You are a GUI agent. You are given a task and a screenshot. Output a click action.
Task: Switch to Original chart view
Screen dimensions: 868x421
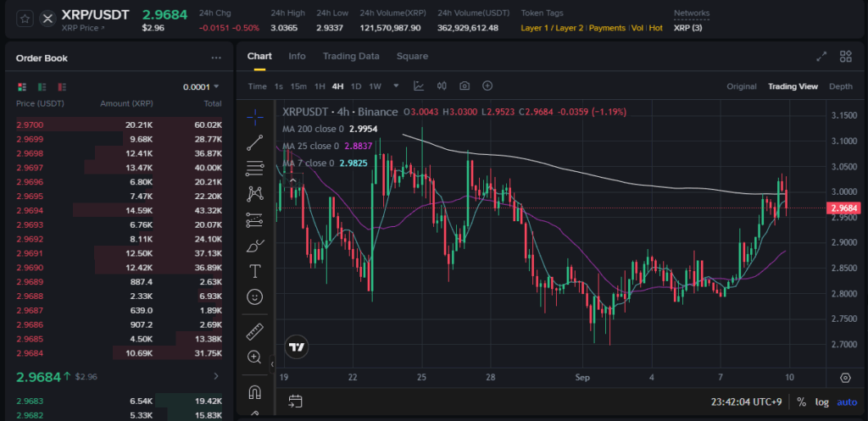[741, 86]
